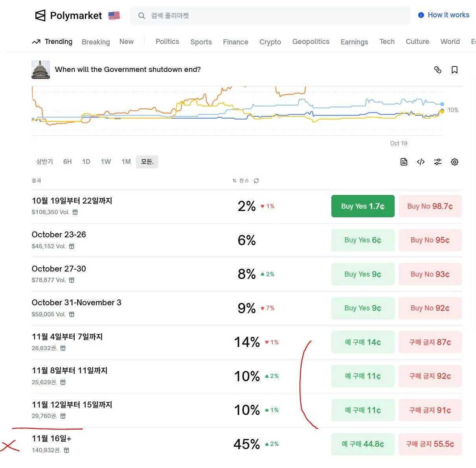Open the US flag region selector
The width and height of the screenshot is (476, 468).
(114, 16)
